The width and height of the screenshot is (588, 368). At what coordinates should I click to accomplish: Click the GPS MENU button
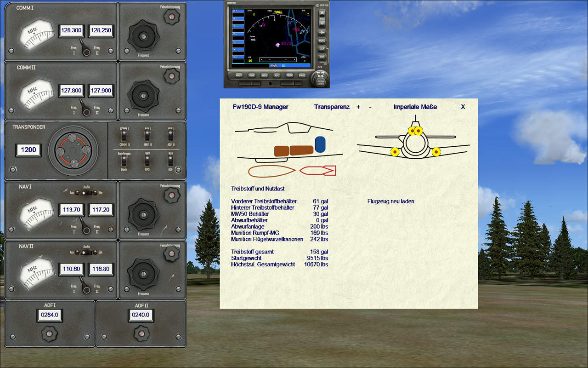coord(322,41)
